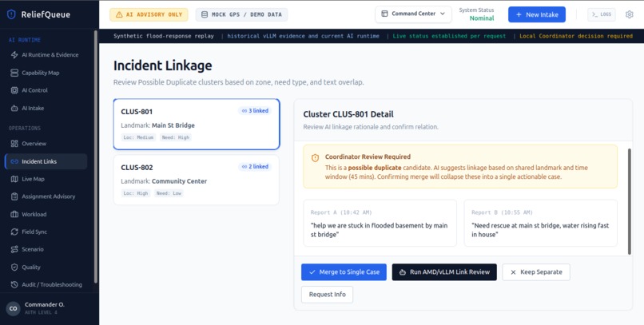This screenshot has width=644, height=325.
Task: Click the Audit / Troubleshooting history icon
Action: point(14,285)
